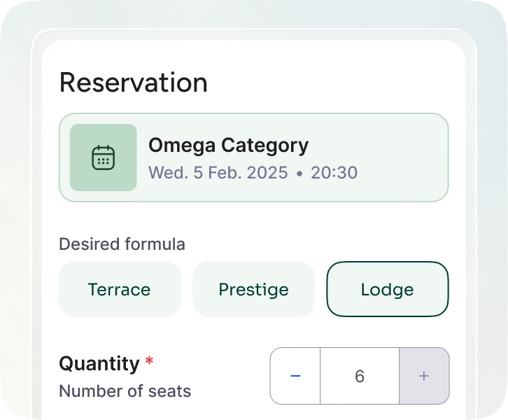Click the Omega Category title text
Image resolution: width=508 pixels, height=420 pixels.
point(228,145)
